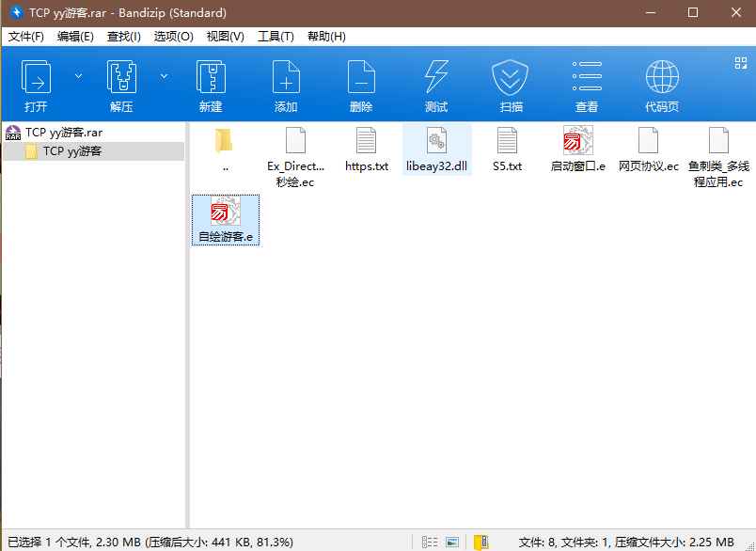Expand the Open (打开) dropdown arrow
The image size is (756, 551).
78,76
